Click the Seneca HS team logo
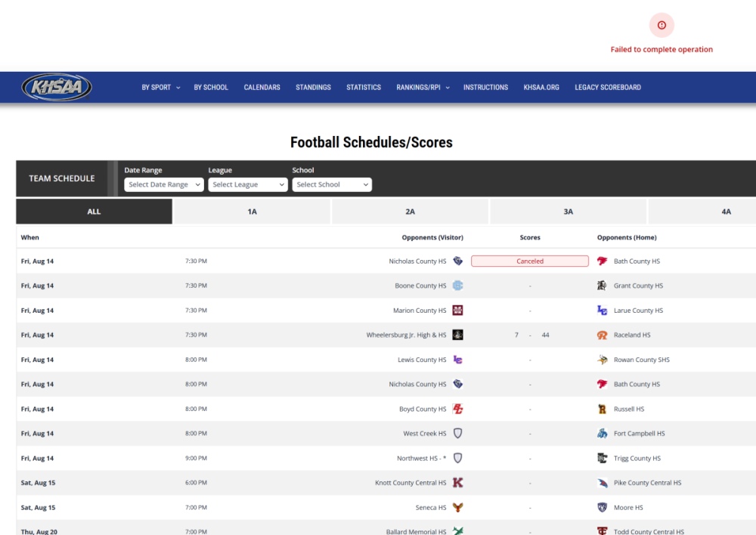This screenshot has height=535, width=756. click(x=457, y=508)
